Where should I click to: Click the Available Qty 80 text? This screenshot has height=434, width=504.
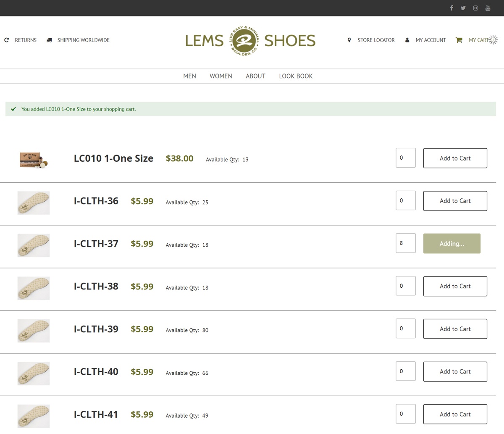point(187,330)
